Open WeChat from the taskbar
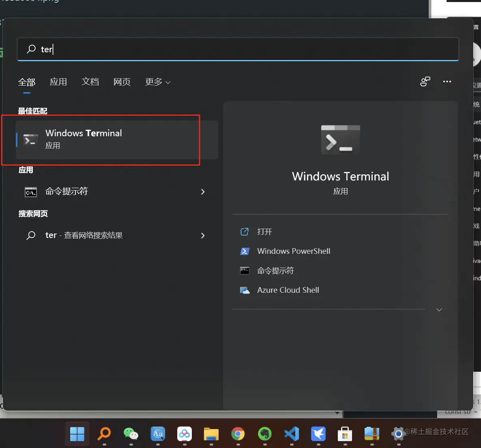This screenshot has width=481, height=448. (131, 434)
